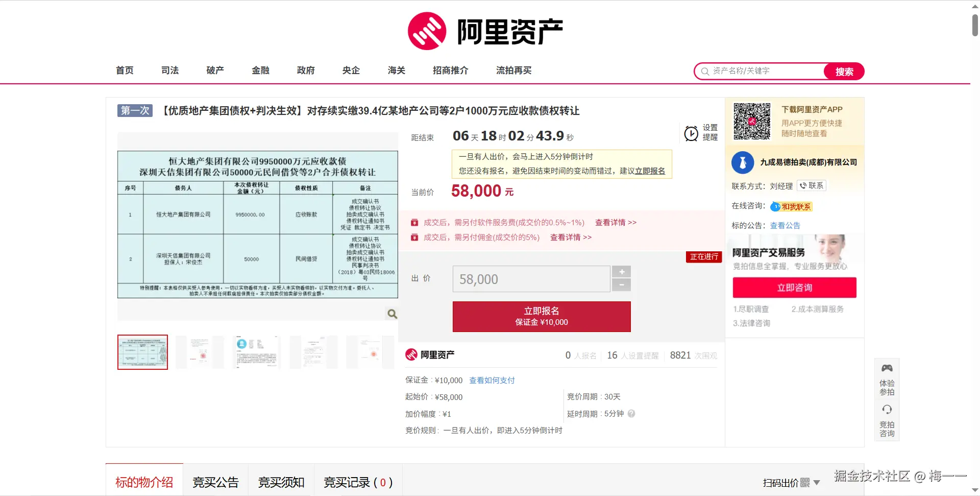Screen dimensions: 980x496
Task: Switch to the 竞买记录 tab
Action: pos(357,482)
